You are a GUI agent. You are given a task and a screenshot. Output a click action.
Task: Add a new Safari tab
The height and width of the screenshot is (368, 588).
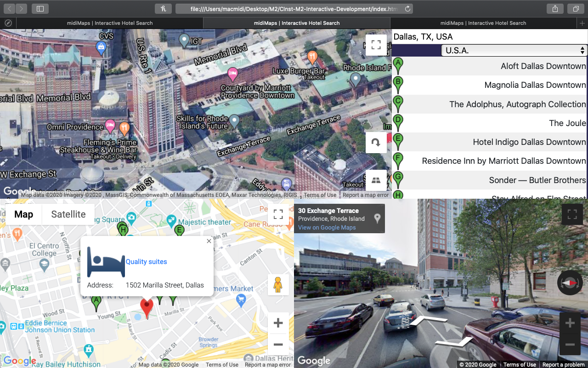582,23
